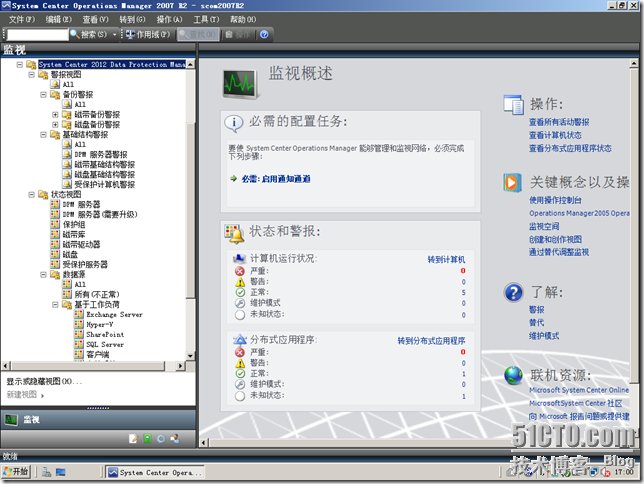Open the Search dropdown arrow
644x484 pixels.
coord(115,35)
